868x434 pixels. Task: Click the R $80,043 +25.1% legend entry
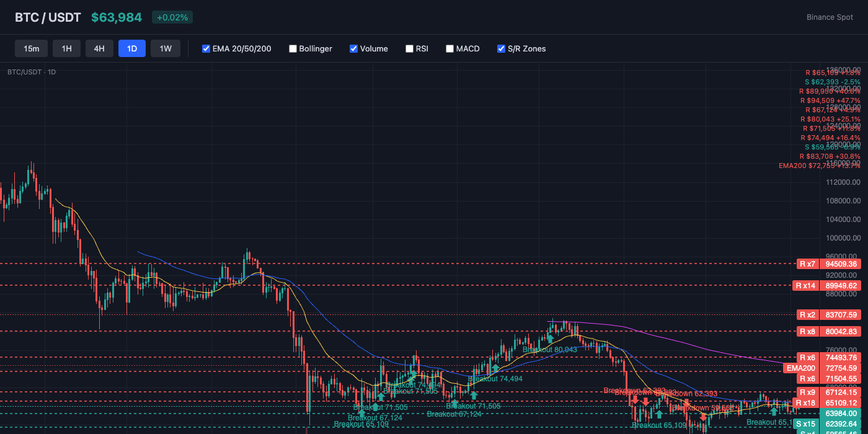pyautogui.click(x=830, y=119)
